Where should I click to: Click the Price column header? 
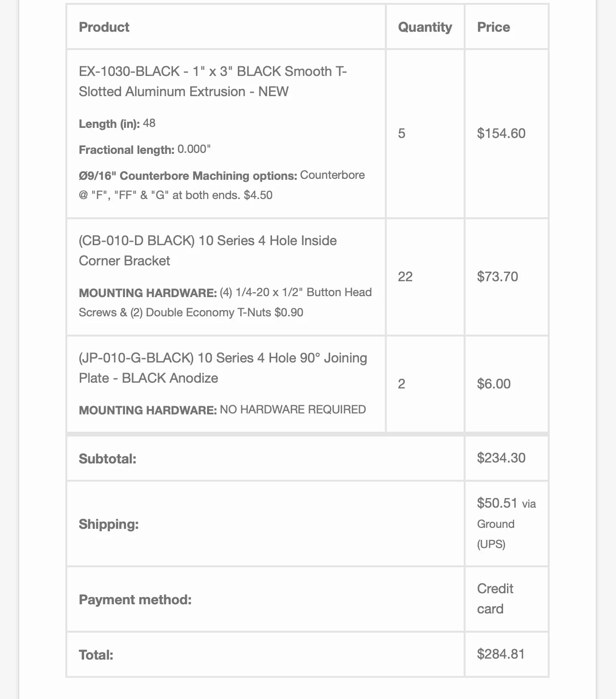(x=493, y=27)
